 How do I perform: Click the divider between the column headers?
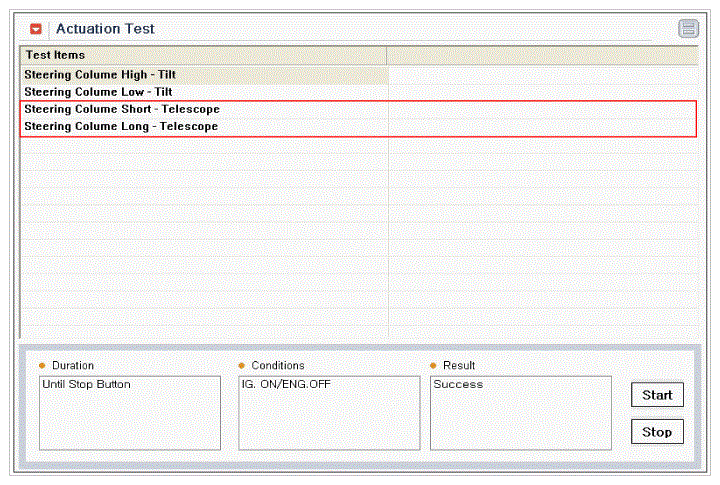[387, 55]
